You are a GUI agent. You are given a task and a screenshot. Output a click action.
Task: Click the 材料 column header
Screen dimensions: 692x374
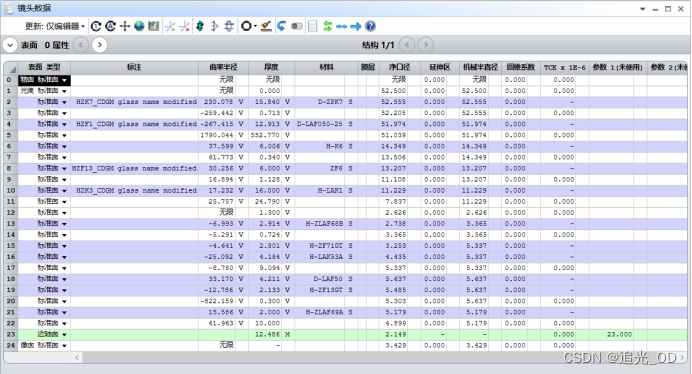[326, 68]
